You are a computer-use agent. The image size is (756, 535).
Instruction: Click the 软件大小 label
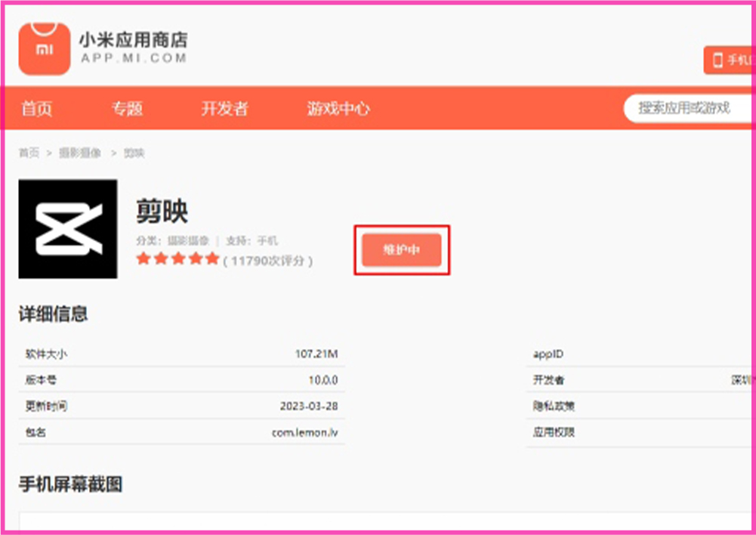coord(46,354)
